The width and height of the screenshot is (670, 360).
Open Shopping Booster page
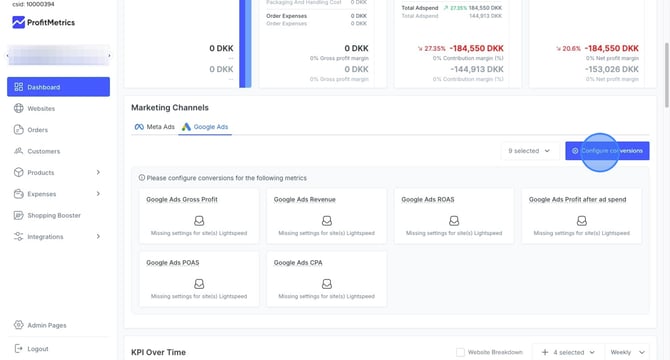59,215
